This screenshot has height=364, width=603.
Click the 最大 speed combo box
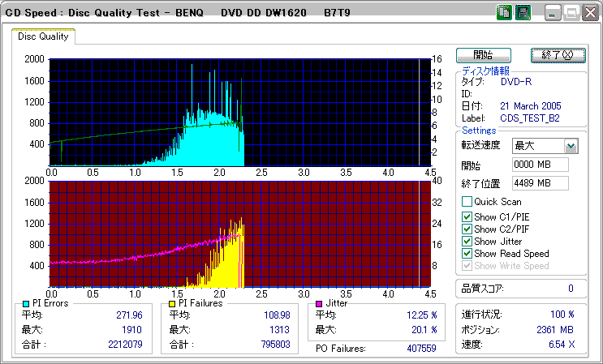545,146
